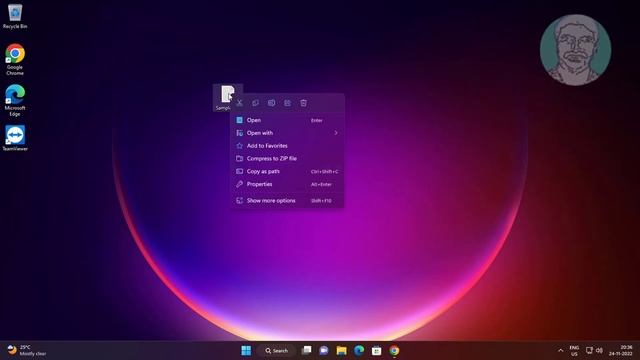Select the TeamViewer desktop shortcut
Screen dimensions: 640x360
point(15,138)
